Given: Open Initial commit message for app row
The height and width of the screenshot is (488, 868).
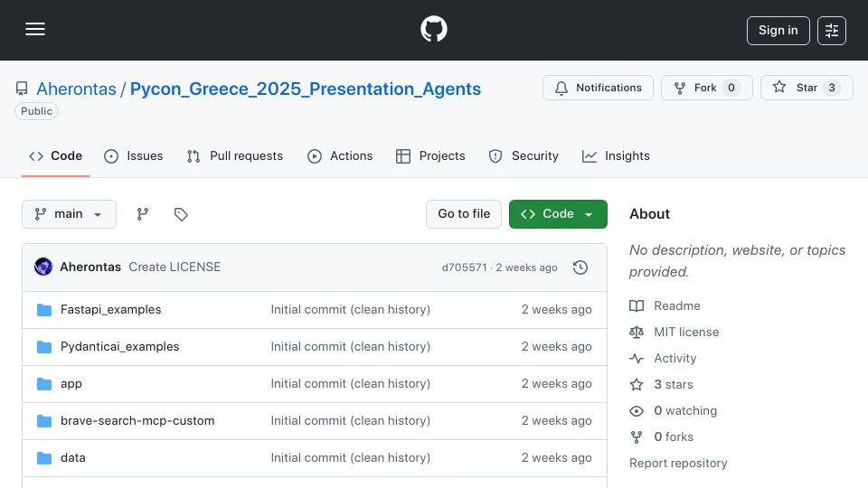Looking at the screenshot, I should [x=351, y=383].
